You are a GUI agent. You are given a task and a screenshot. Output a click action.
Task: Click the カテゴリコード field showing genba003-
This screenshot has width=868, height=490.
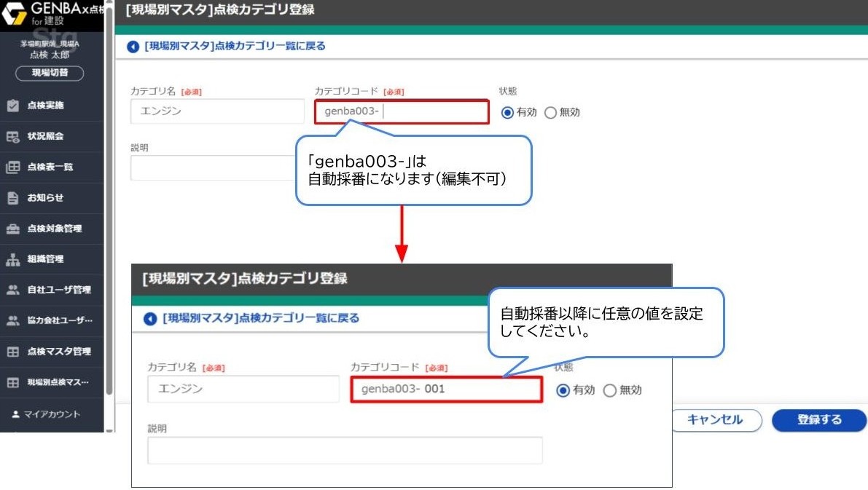(402, 112)
